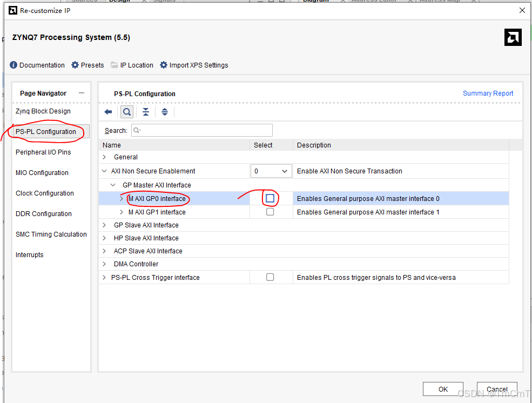532x403 pixels.
Task: Open the SMC Timing Calculation page
Action: (x=51, y=234)
